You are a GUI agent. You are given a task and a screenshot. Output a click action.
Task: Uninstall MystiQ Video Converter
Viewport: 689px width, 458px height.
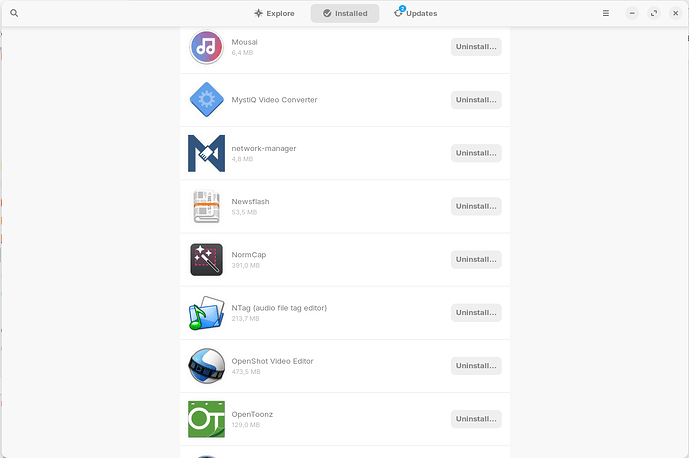(476, 100)
